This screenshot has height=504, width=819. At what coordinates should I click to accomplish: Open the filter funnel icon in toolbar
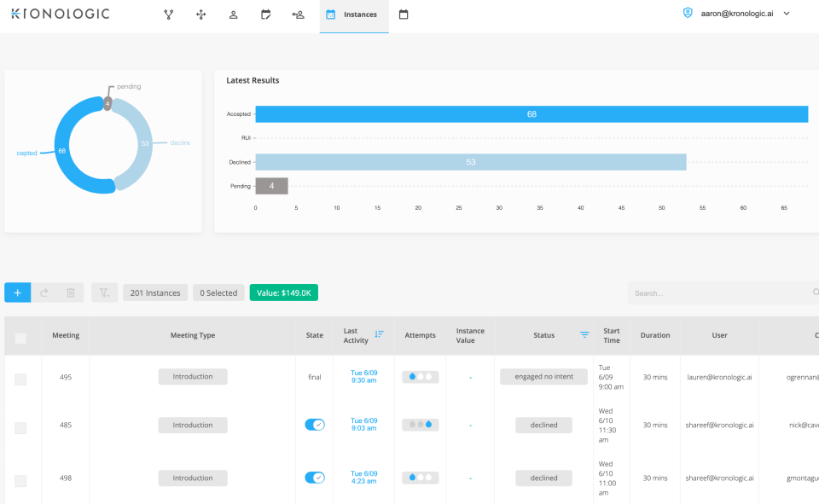point(103,293)
